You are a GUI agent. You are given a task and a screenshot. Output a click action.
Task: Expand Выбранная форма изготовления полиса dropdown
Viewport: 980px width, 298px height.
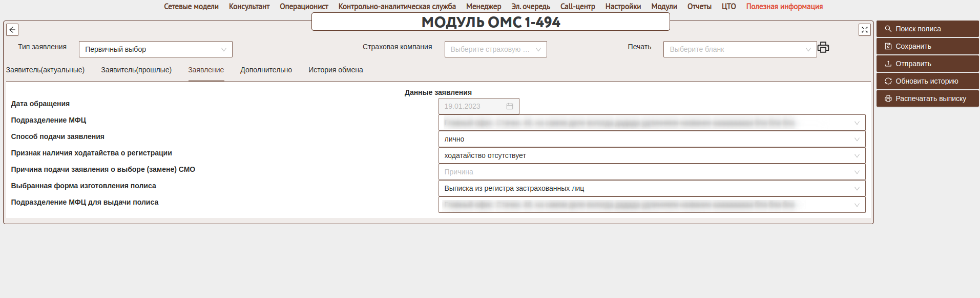[x=652, y=188]
